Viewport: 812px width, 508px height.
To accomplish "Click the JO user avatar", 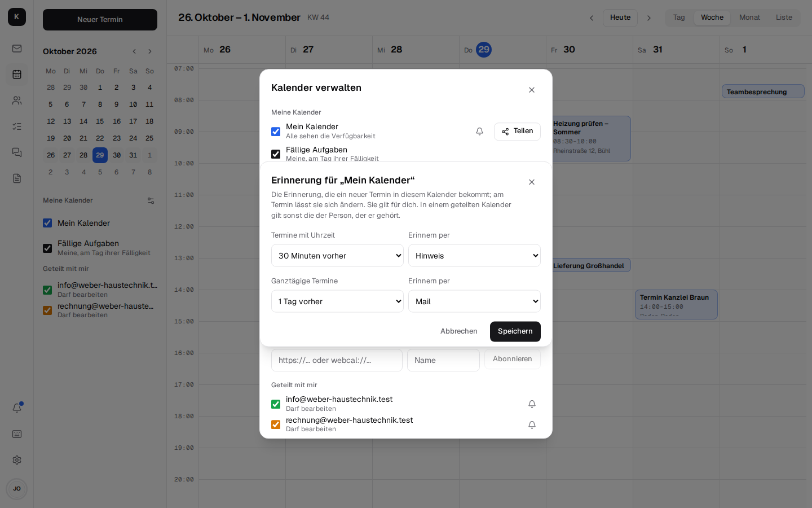I will [17, 489].
